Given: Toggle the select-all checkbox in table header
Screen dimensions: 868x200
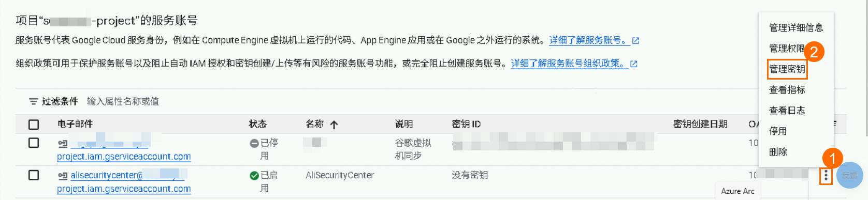Looking at the screenshot, I should 34,125.
